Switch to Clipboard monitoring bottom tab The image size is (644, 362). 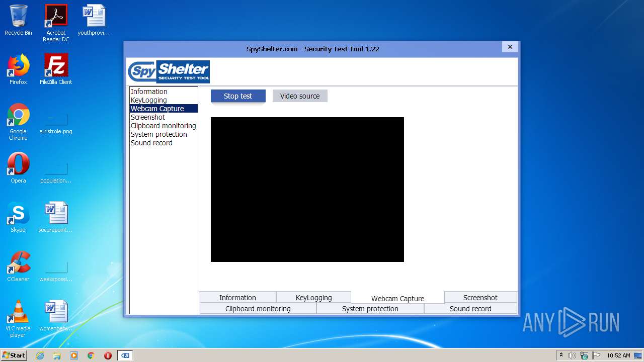(x=258, y=308)
